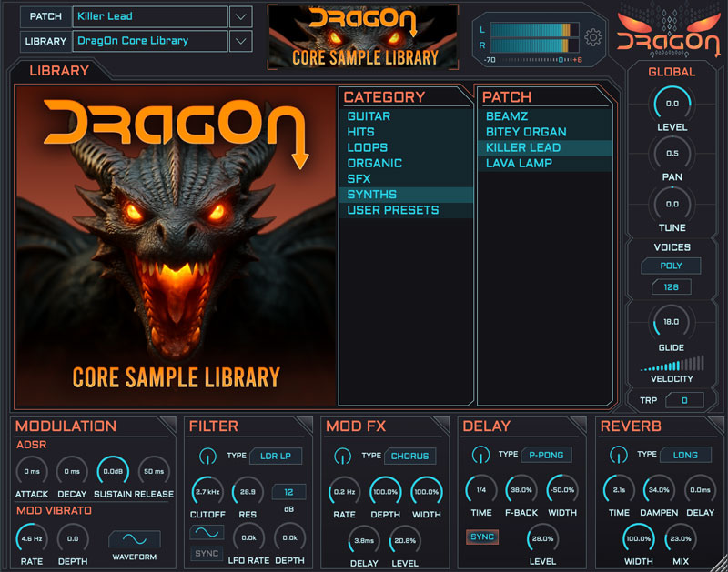728x572 pixels.
Task: Open settings via the gear icon
Action: pos(594,37)
